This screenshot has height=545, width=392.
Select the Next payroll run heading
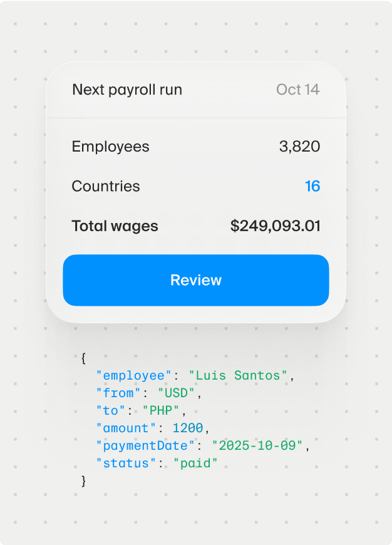127,90
